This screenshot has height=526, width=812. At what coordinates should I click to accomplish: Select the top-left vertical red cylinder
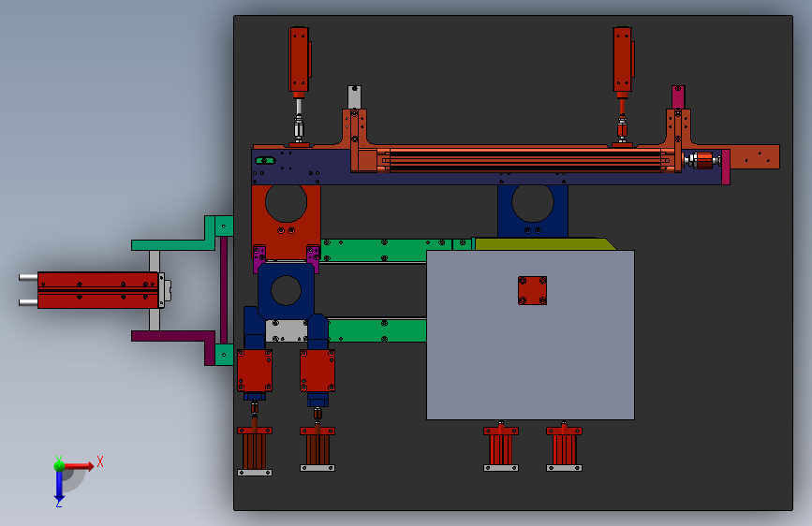299,59
